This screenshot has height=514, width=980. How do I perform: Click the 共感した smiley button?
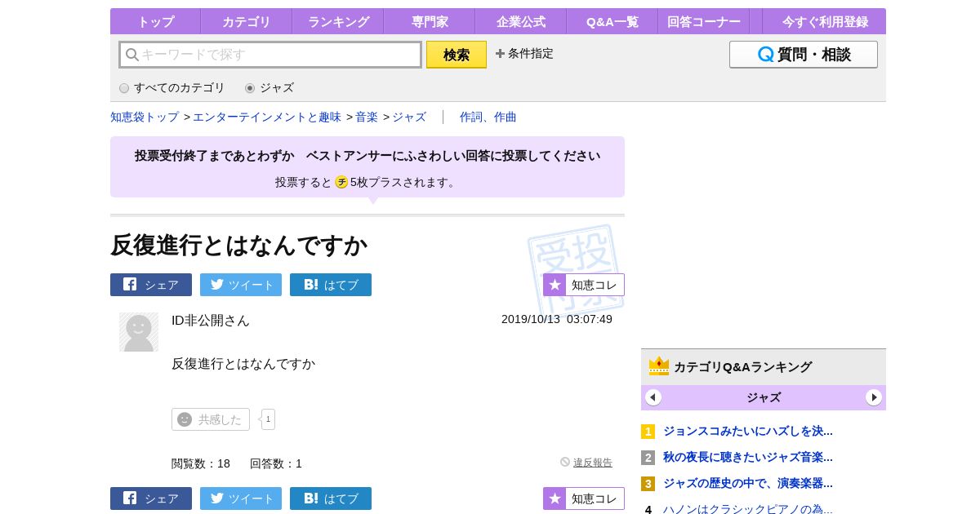click(x=211, y=419)
